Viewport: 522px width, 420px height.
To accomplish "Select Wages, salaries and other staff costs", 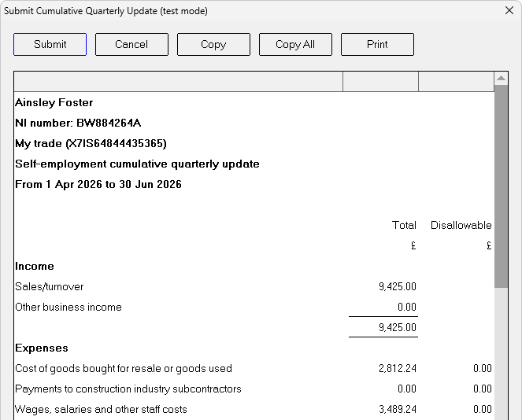I will click(101, 409).
